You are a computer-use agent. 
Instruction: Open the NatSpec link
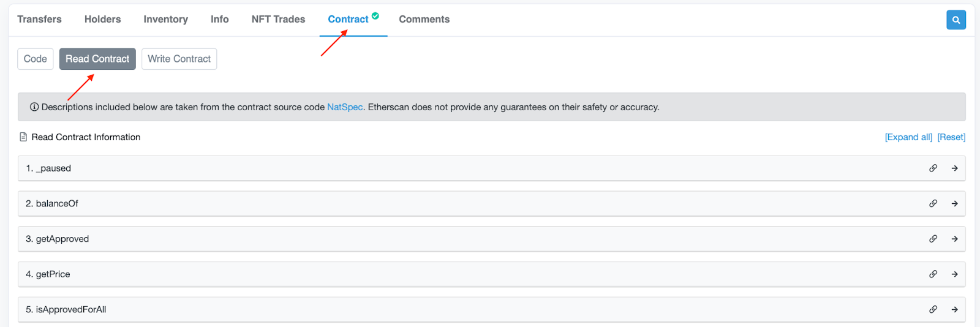pos(345,107)
